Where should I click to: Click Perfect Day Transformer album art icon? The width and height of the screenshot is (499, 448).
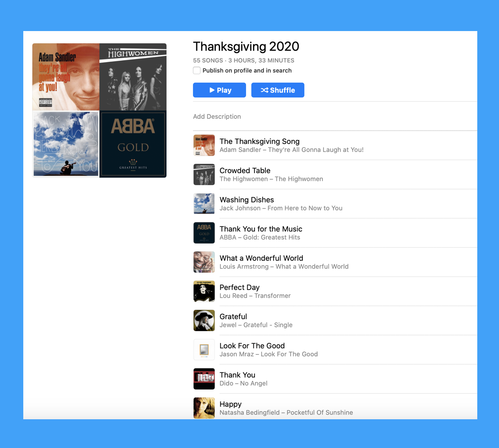point(204,291)
